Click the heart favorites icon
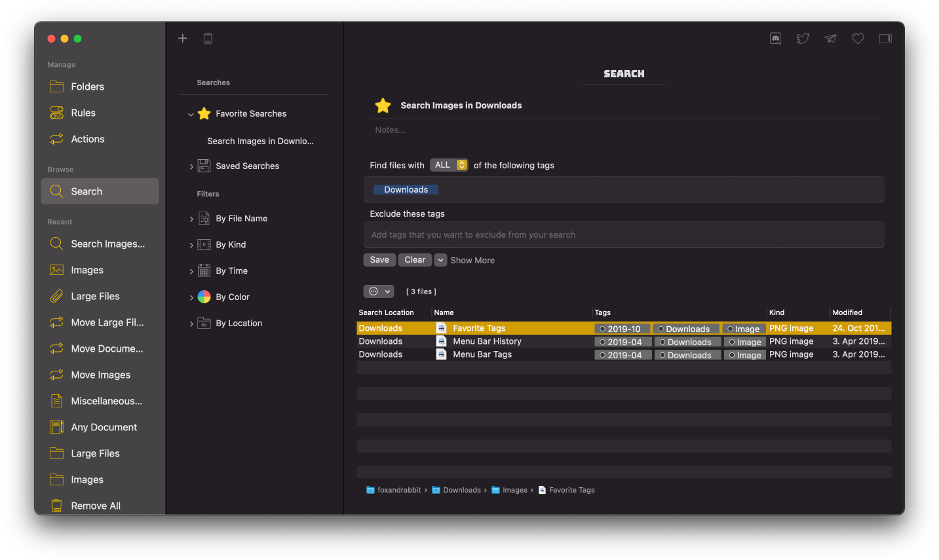939x560 pixels. point(858,38)
